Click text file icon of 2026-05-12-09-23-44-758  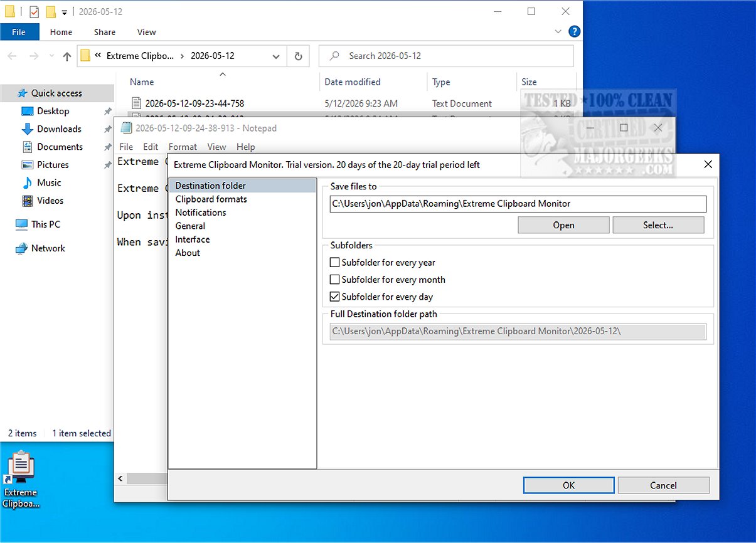(x=137, y=103)
